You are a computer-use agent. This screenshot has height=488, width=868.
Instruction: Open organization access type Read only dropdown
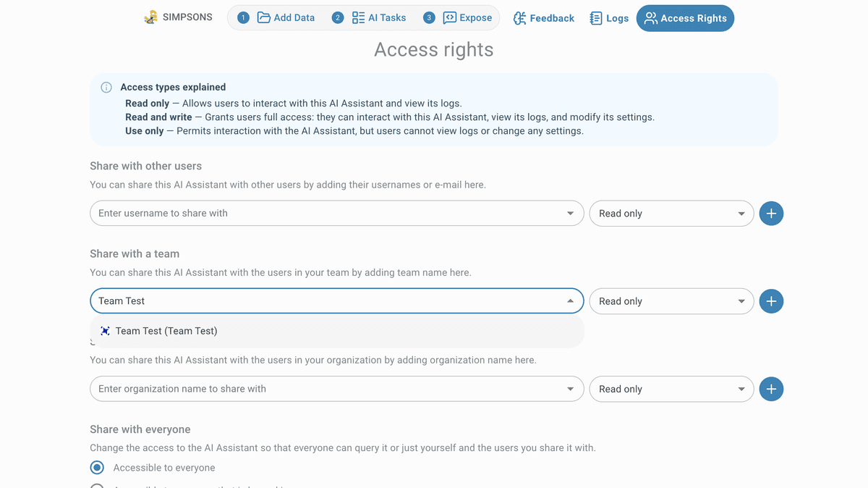[671, 389]
